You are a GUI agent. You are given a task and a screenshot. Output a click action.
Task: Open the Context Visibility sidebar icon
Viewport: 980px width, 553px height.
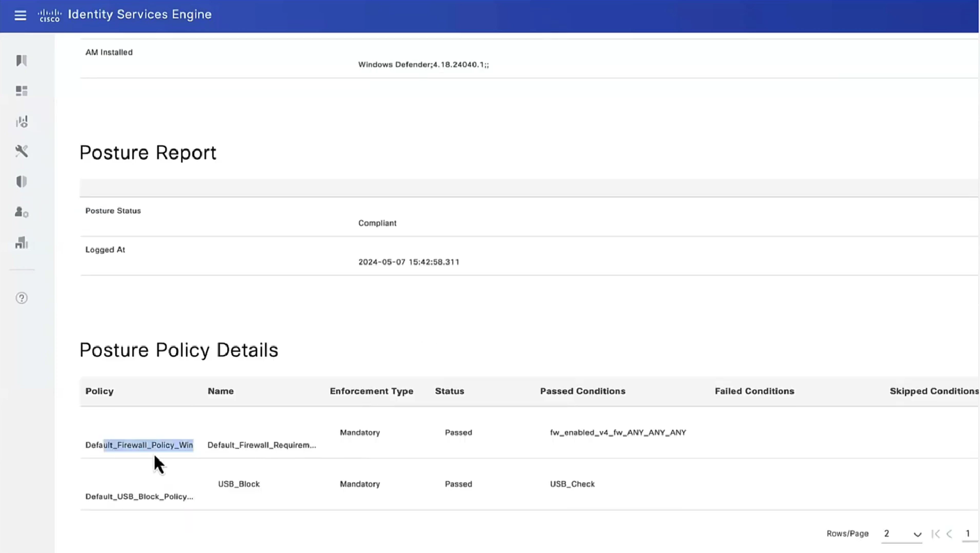point(22,121)
